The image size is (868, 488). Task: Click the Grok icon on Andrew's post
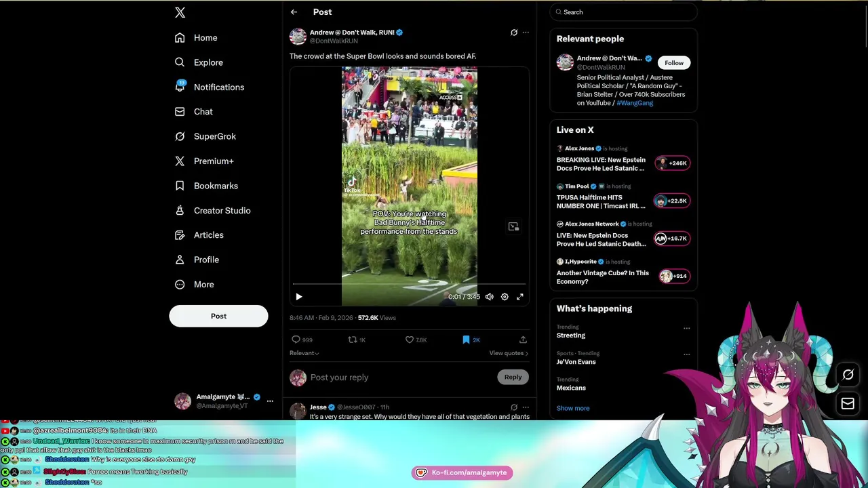coord(514,33)
